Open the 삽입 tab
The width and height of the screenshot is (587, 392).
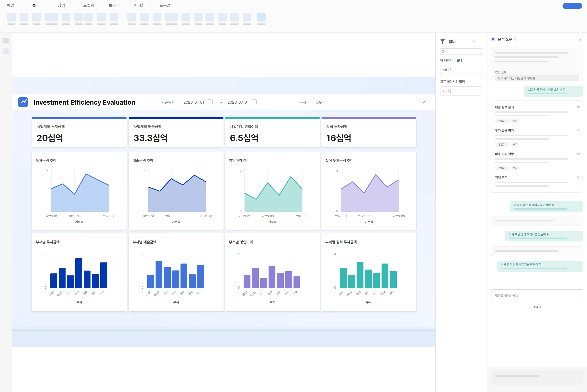[61, 5]
